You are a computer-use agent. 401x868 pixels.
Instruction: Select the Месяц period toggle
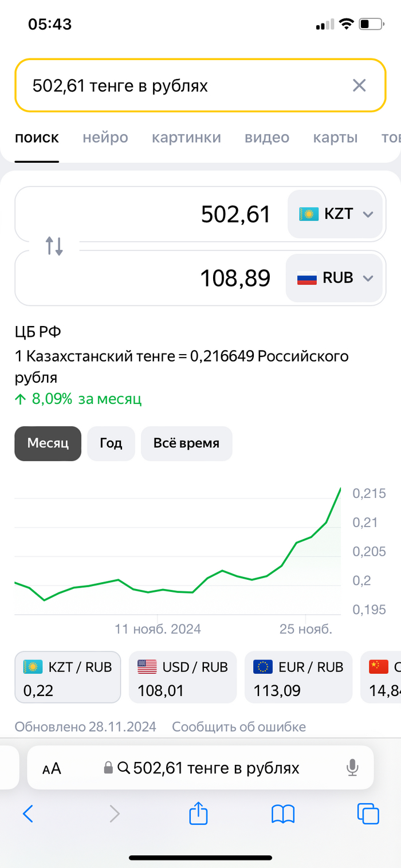[x=48, y=443]
